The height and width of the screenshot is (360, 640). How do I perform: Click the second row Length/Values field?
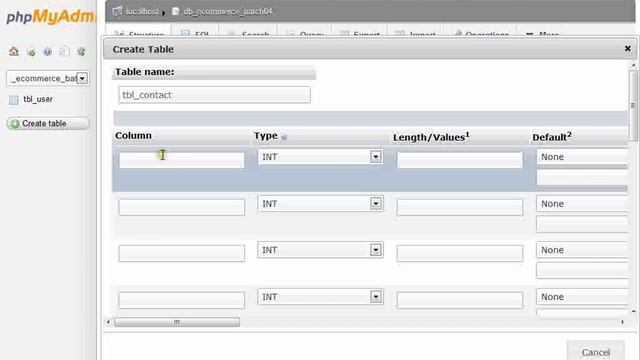pos(460,207)
